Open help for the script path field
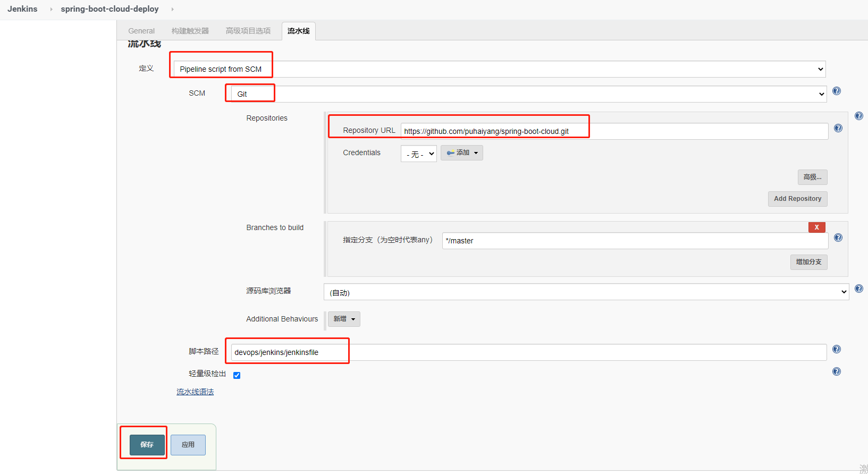Image resolution: width=868 pixels, height=474 pixels. [x=837, y=349]
